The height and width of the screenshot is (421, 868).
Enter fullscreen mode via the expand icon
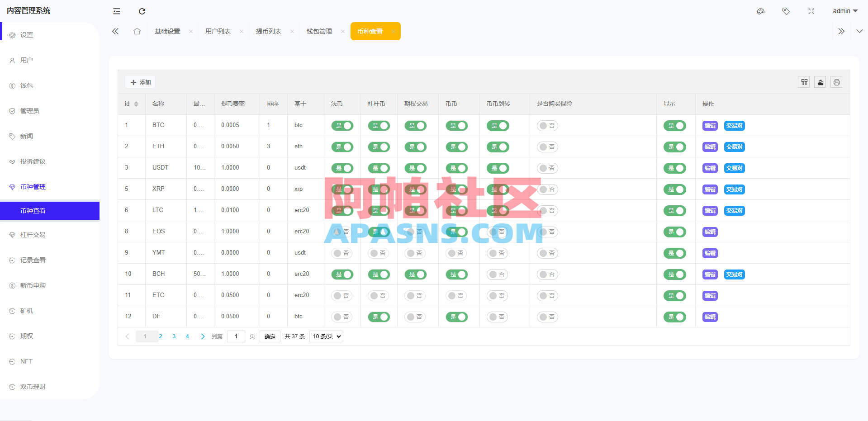point(811,11)
